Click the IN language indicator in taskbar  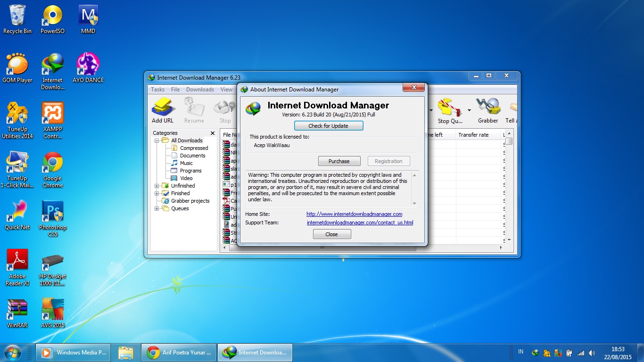520,352
